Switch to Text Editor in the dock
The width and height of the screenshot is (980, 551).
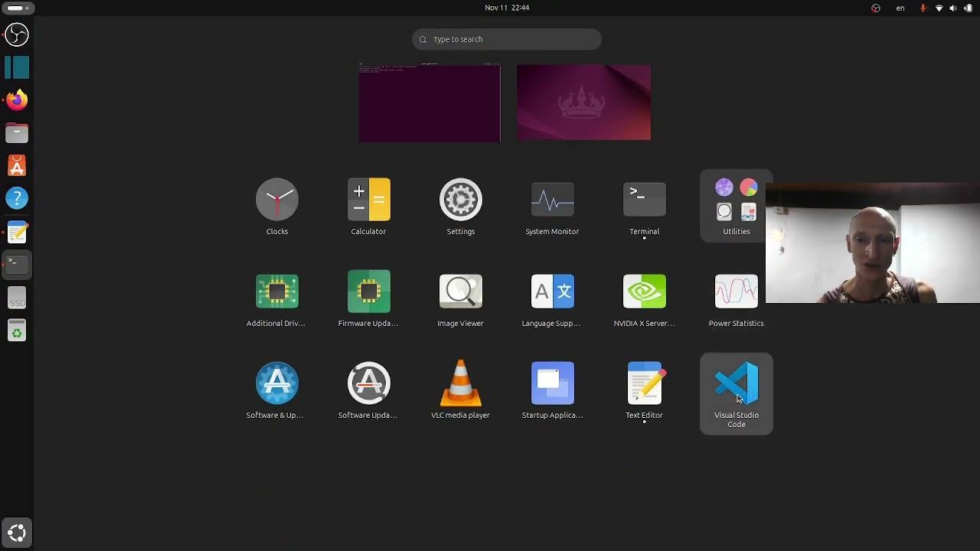[17, 232]
